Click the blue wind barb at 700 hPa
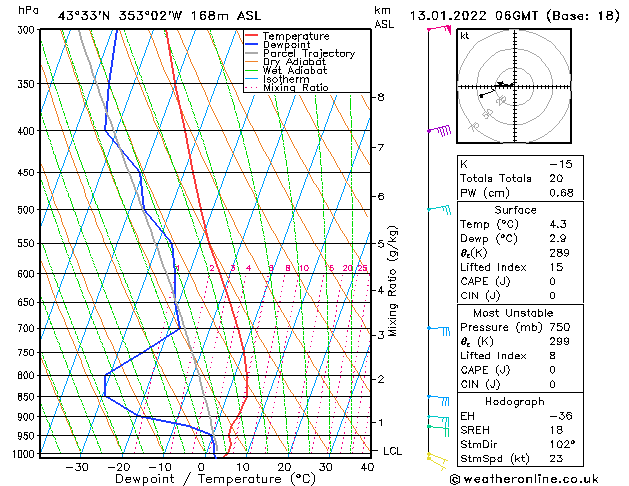 [439, 330]
